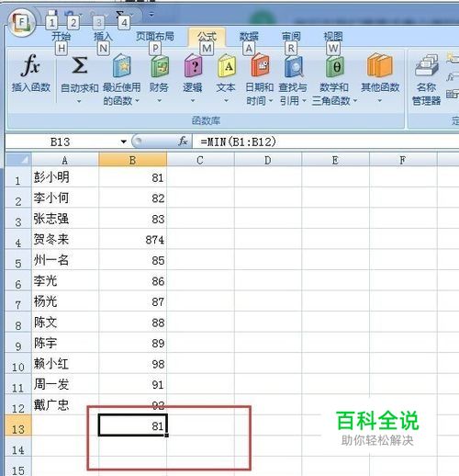Select cell with name 张志强
This screenshot has height=476, width=459.
pos(65,219)
